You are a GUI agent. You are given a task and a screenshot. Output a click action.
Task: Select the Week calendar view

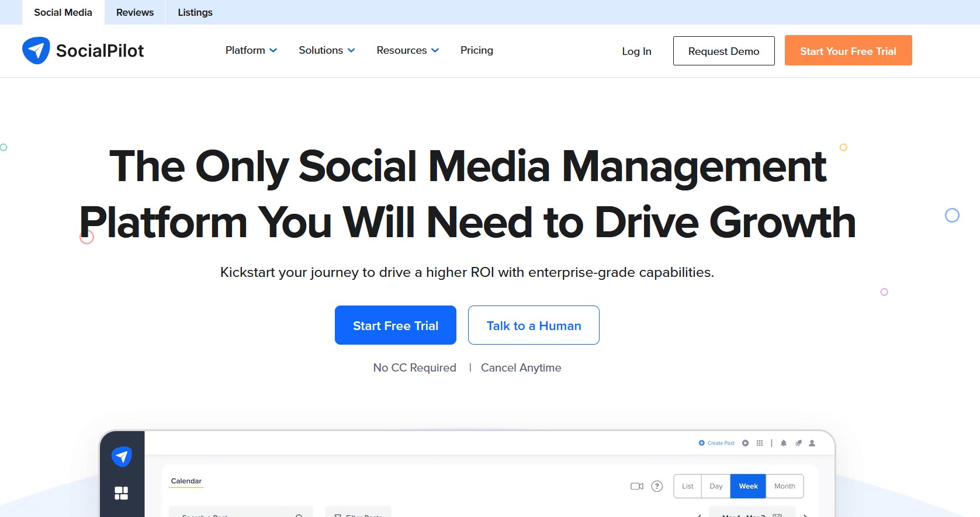coord(748,486)
